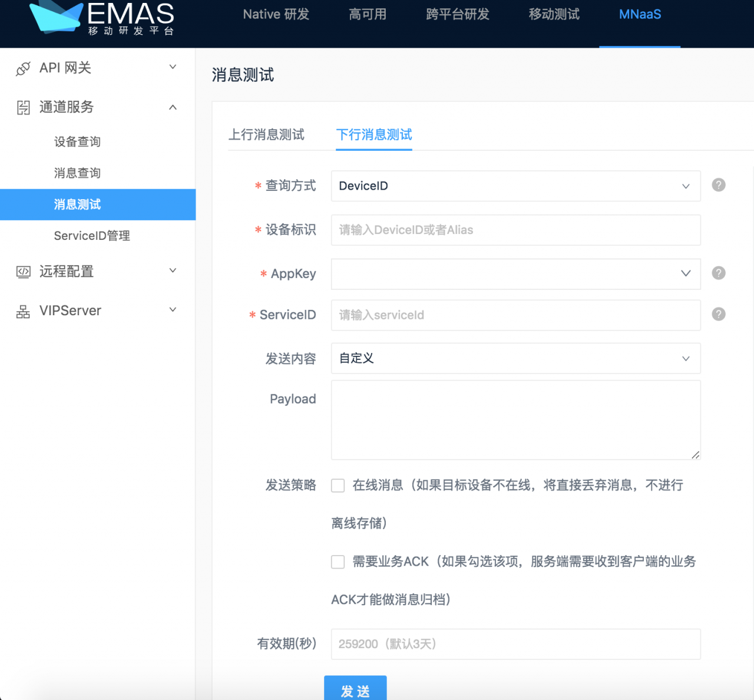Click the 远程配置 code icon

(23, 272)
